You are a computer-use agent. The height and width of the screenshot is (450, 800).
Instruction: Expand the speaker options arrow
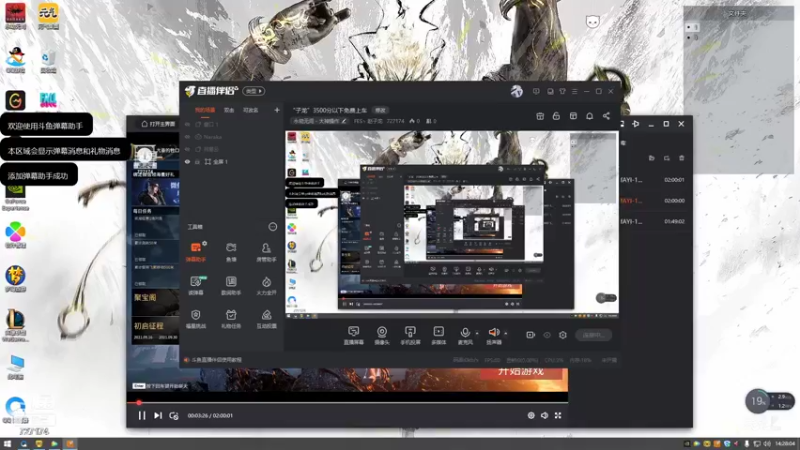[x=506, y=333]
